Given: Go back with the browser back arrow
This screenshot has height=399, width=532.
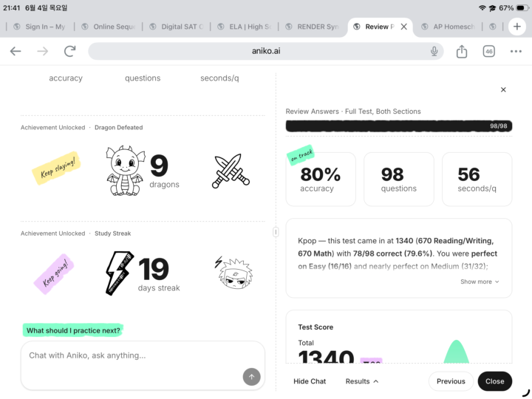Looking at the screenshot, I should (16, 51).
